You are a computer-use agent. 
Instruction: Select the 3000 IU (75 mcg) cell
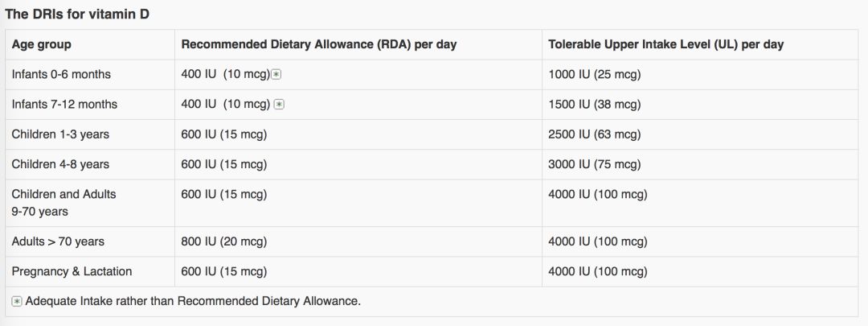point(594,164)
